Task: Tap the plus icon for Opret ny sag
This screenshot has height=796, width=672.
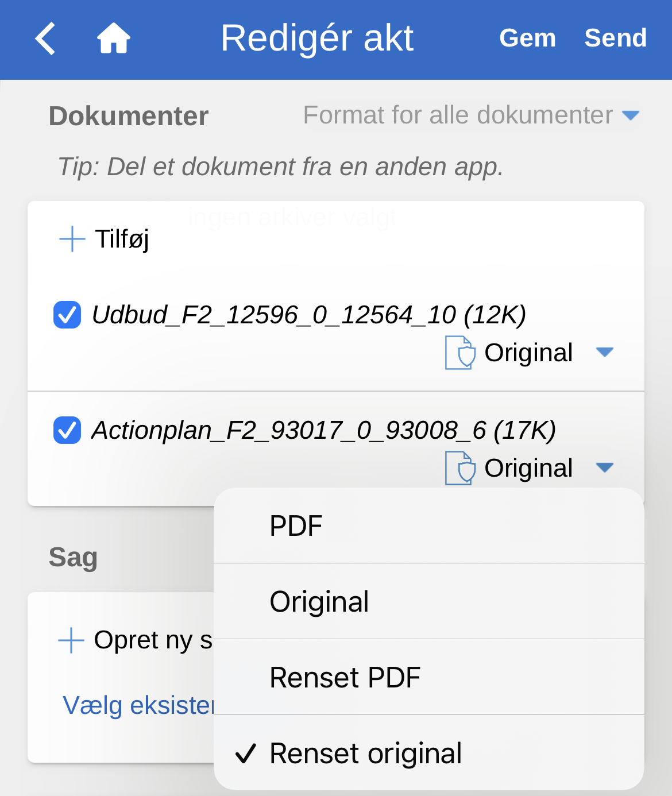Action: pyautogui.click(x=72, y=640)
